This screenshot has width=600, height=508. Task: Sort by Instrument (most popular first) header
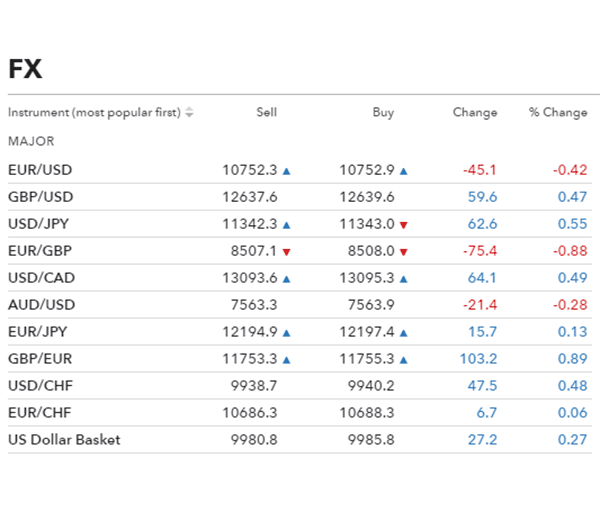tap(94, 113)
